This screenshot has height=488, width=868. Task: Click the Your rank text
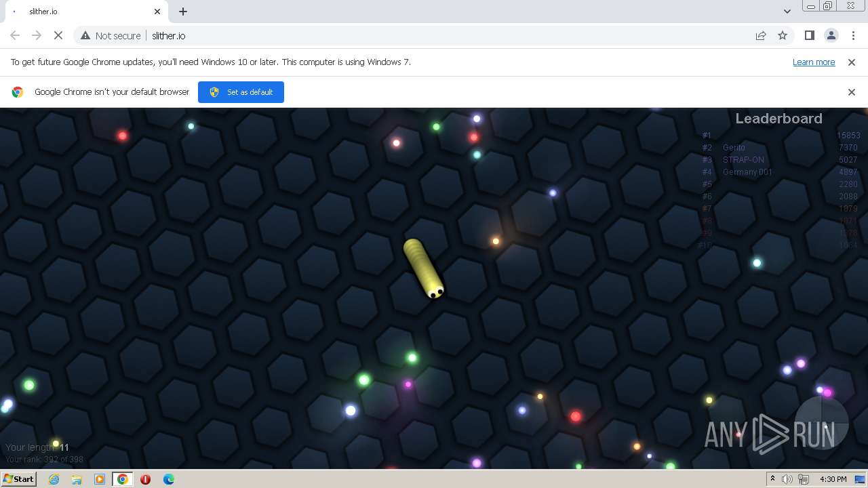(44, 460)
